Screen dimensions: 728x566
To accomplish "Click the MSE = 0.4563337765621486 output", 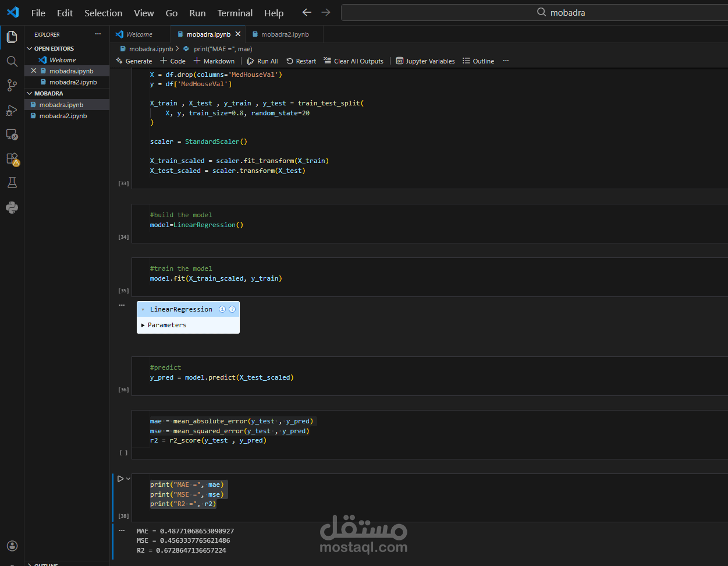I will tap(183, 540).
